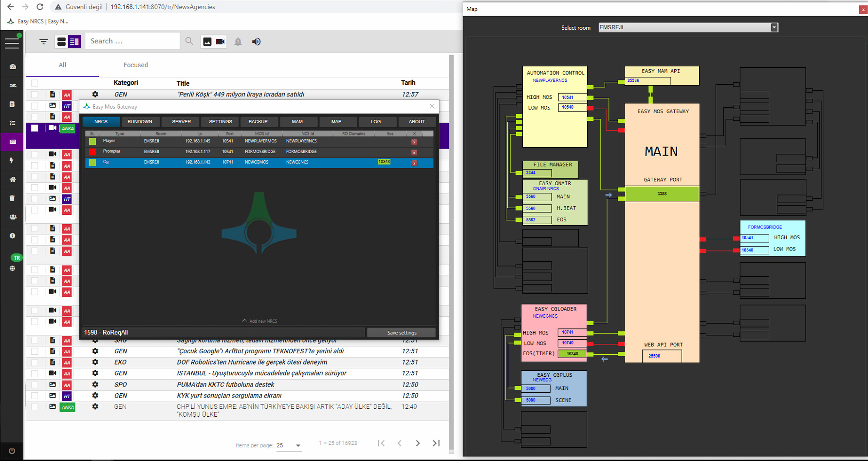
Task: Check the select-all header checkbox
Action: point(35,83)
